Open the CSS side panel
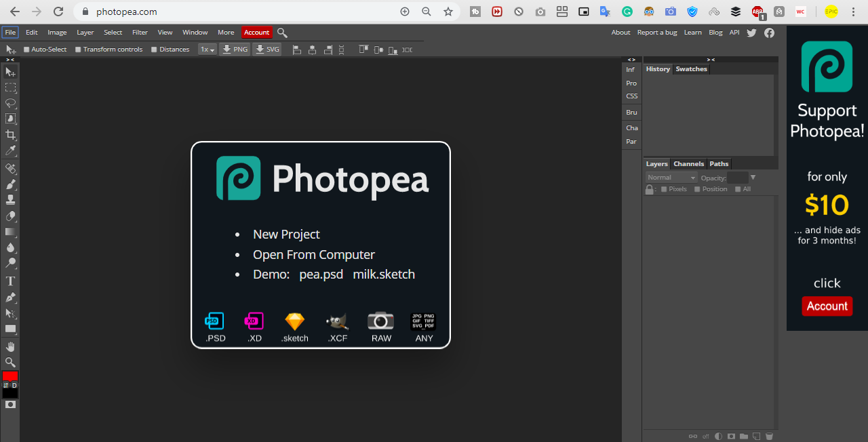868x442 pixels. (631, 96)
